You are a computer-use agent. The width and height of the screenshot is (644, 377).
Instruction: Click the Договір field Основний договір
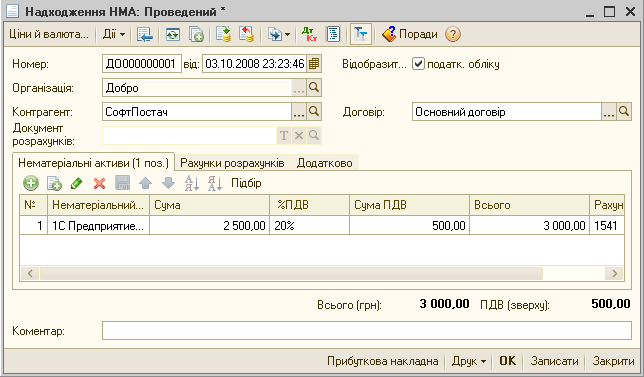coord(507,111)
